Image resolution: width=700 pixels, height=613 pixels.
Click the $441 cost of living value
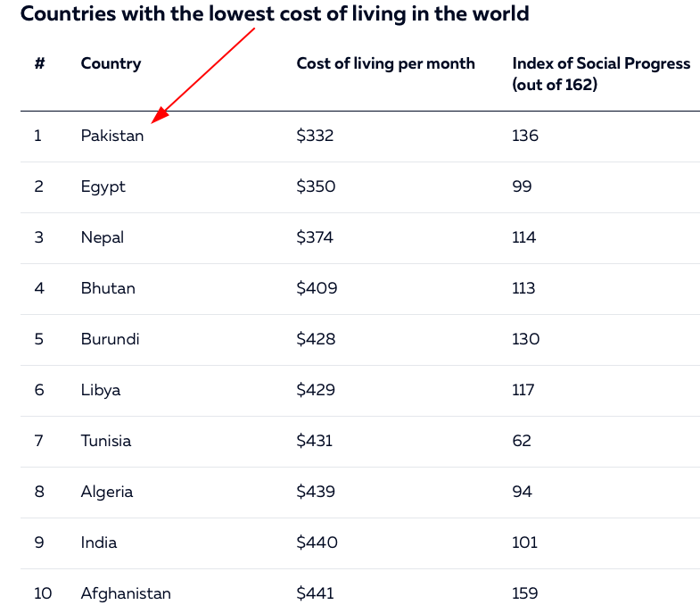coord(315,593)
